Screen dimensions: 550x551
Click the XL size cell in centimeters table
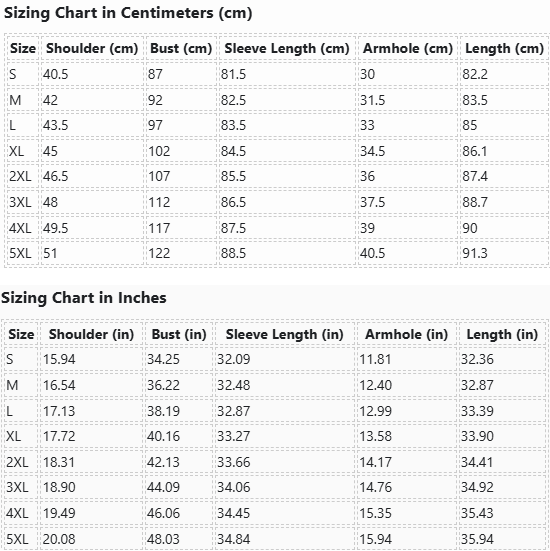[17, 151]
